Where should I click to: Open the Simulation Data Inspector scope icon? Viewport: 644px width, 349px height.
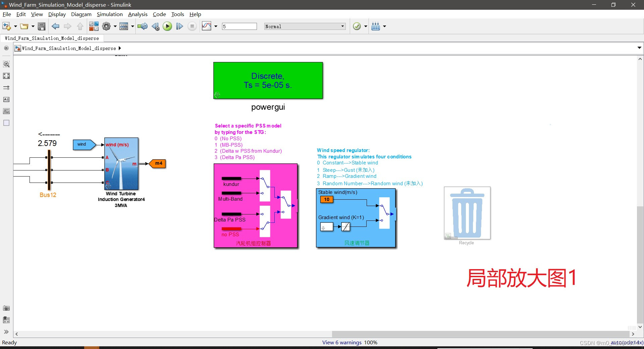point(207,26)
